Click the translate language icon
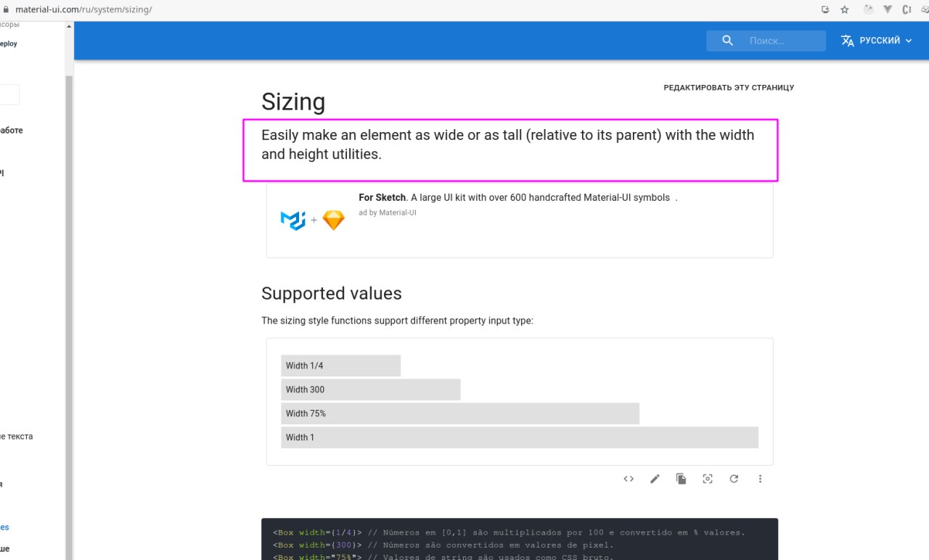 (x=847, y=41)
